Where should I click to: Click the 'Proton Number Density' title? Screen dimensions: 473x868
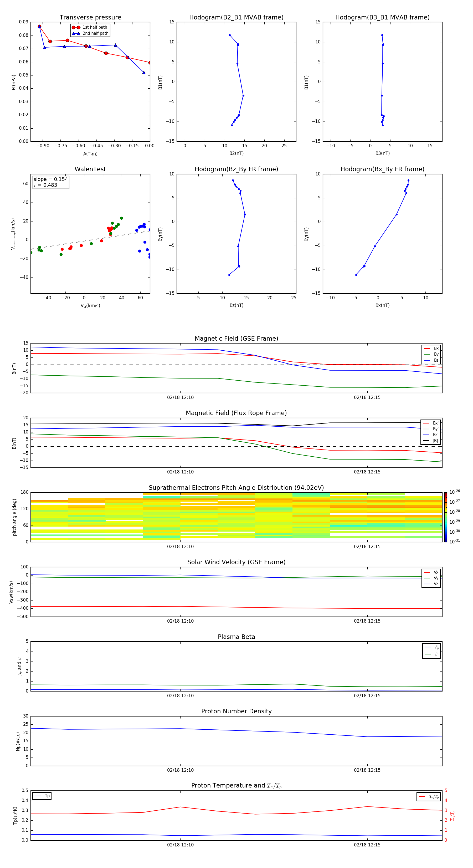click(x=236, y=711)
